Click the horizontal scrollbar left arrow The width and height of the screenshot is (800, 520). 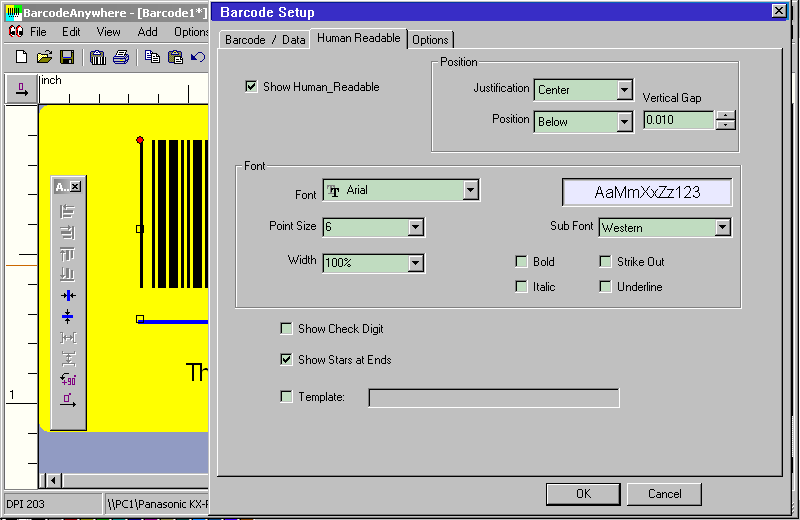[x=53, y=480]
